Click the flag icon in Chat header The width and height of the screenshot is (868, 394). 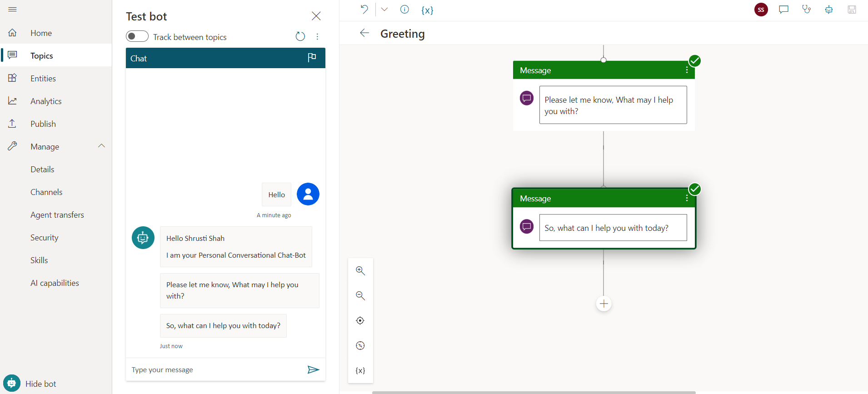312,57
